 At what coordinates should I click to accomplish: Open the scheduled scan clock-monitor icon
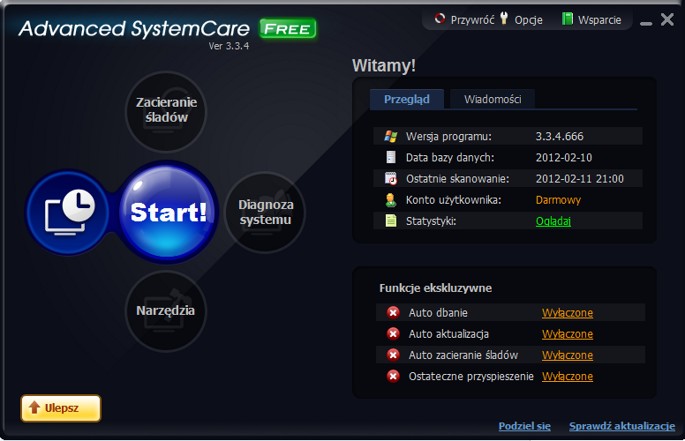coord(69,212)
